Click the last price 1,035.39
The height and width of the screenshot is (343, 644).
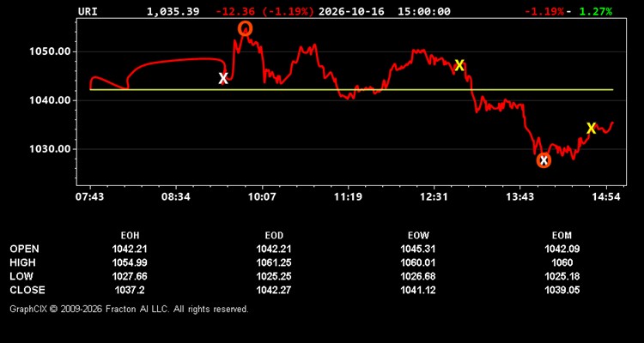[x=173, y=11]
